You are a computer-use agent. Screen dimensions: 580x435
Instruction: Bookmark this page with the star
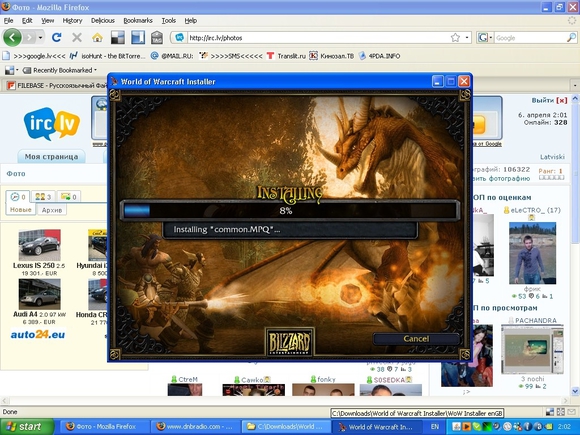pos(455,38)
